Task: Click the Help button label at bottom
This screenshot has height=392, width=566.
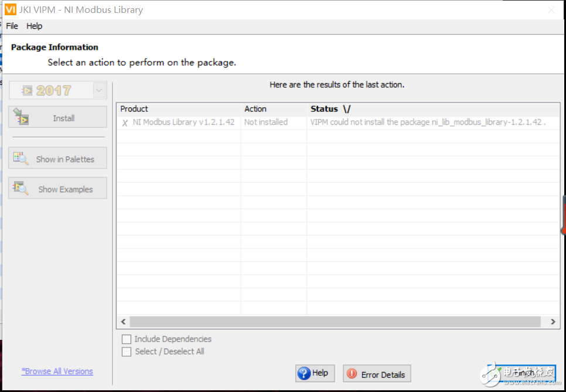Action: click(x=320, y=373)
